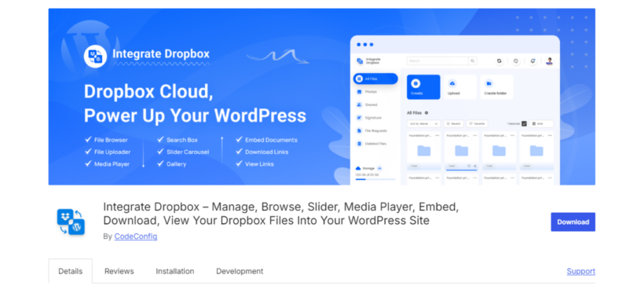Click the Slider Carousel feature text
Viewport: 644px width, 297px height.
(x=188, y=152)
